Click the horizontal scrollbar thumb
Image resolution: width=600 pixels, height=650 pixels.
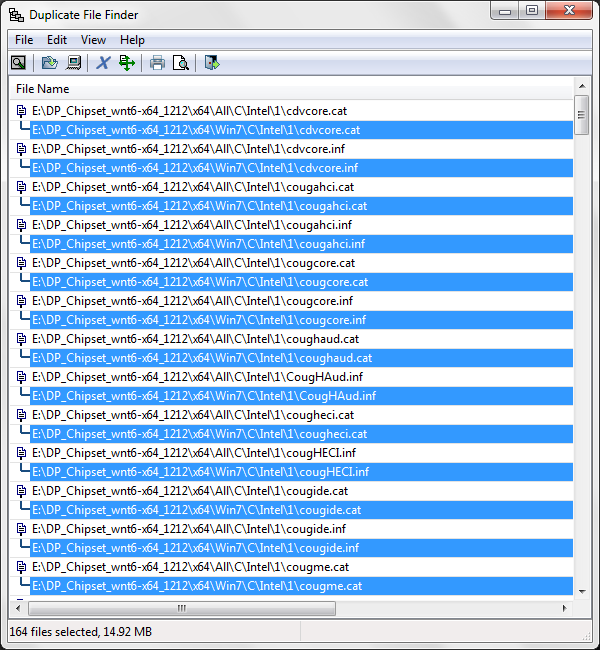pyautogui.click(x=180, y=607)
